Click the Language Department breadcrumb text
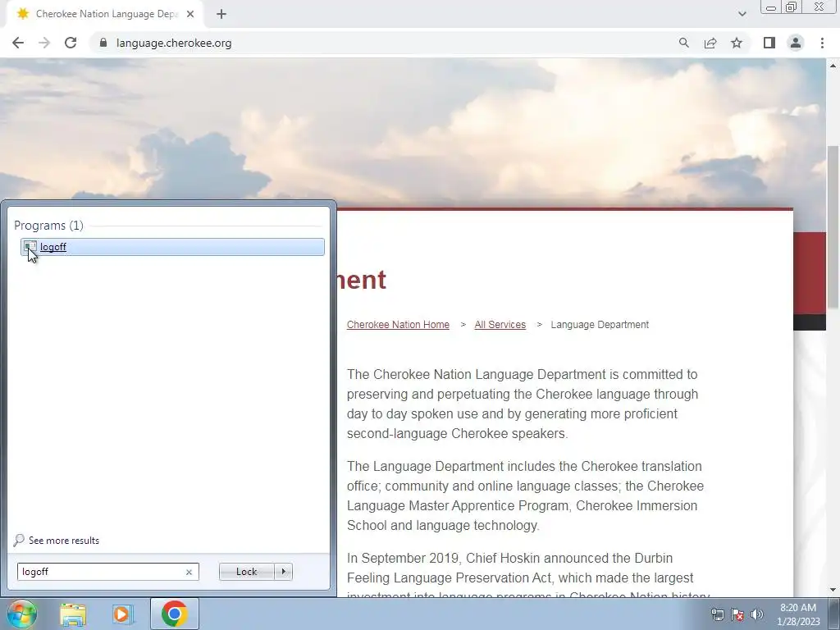Screen dimensions: 840x630 click(600, 325)
